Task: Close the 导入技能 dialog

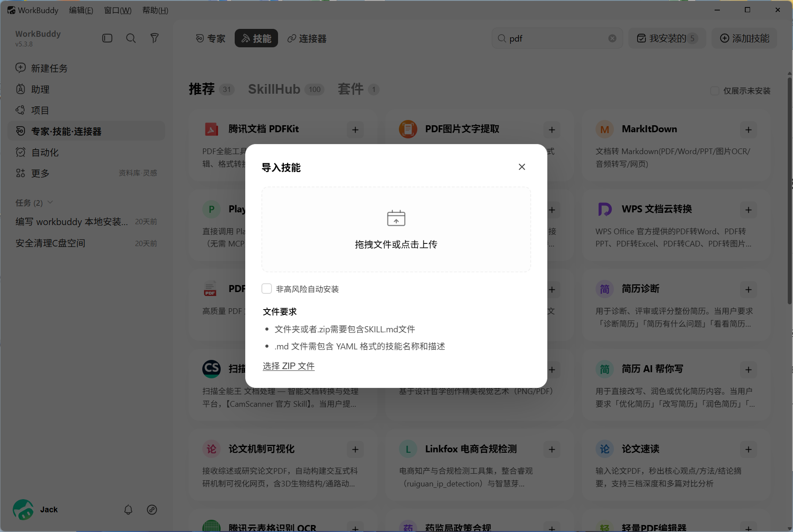Action: (x=522, y=167)
